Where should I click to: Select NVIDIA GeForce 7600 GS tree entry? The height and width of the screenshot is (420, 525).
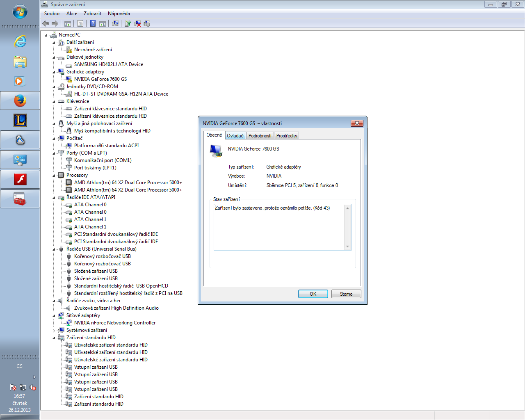[100, 79]
